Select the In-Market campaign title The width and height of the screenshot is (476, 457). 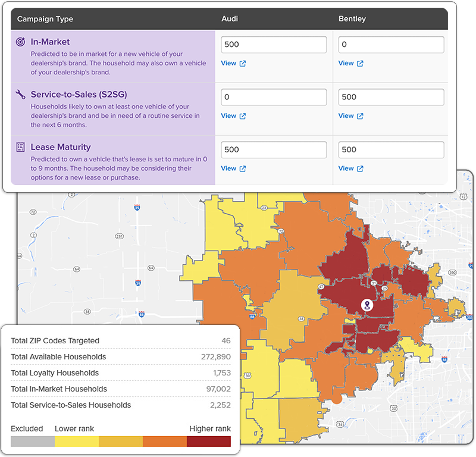[x=50, y=42]
